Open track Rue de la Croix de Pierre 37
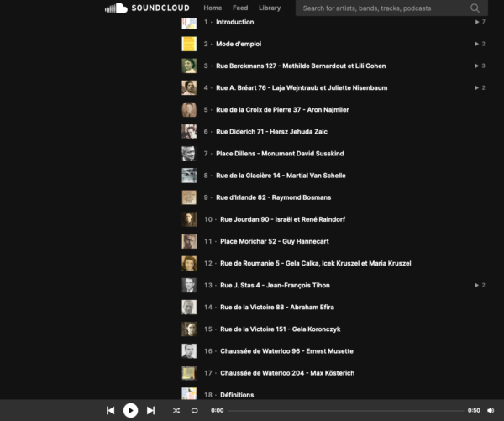Screen dimensions: 504x421 click(282, 110)
